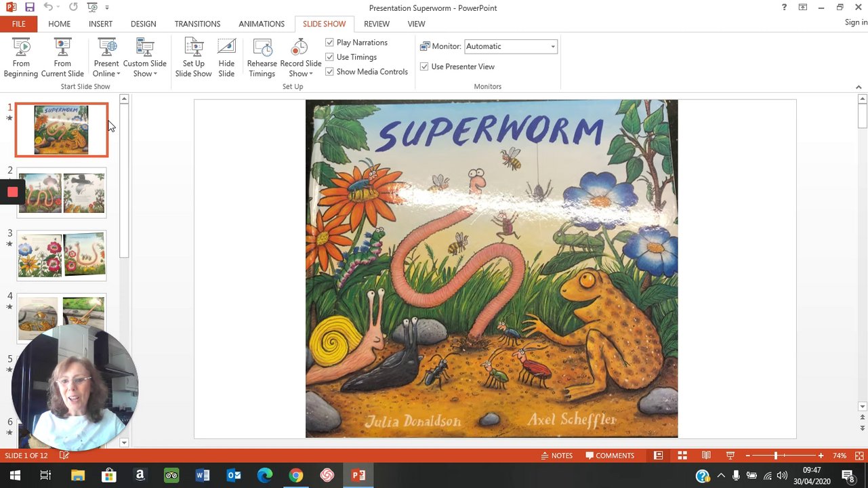Switch to the VIEW tab
This screenshot has height=488, width=868.
pyautogui.click(x=417, y=24)
